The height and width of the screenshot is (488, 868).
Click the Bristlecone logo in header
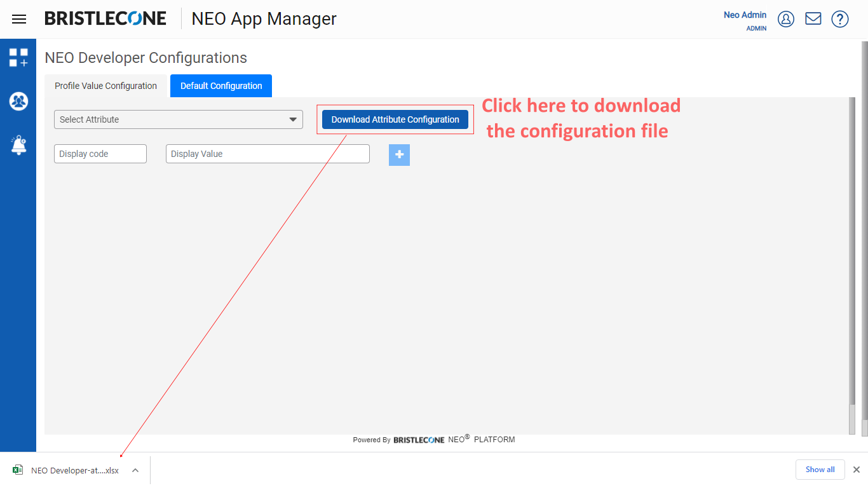point(105,18)
